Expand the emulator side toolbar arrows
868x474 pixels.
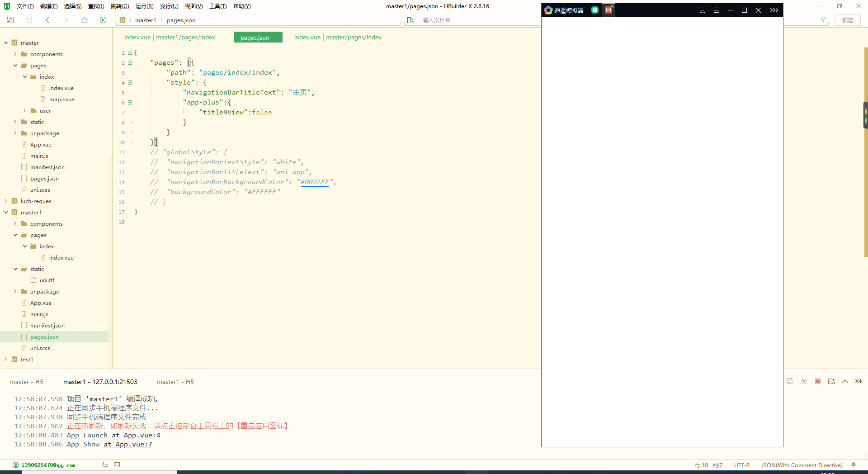coord(774,10)
